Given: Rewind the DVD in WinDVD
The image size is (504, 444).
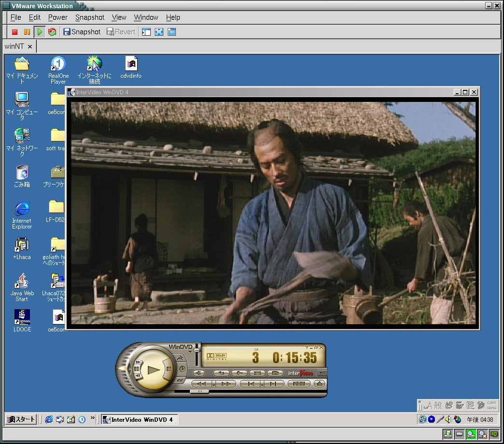Looking at the screenshot, I should click(x=202, y=384).
